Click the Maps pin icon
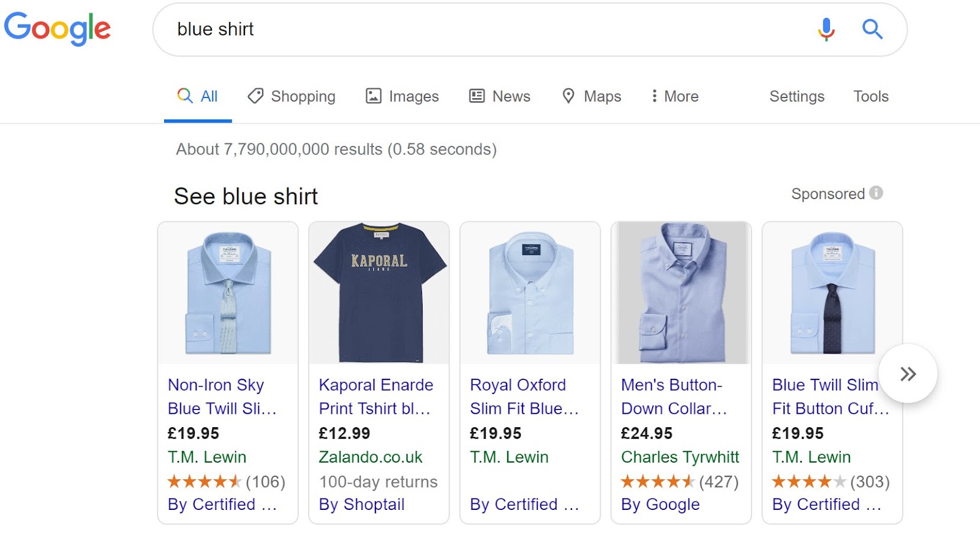 (x=568, y=96)
